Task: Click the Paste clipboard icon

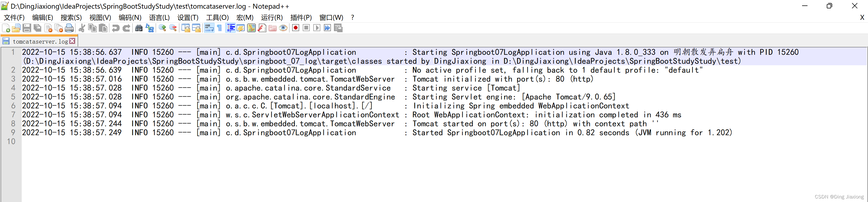Action: 103,28
